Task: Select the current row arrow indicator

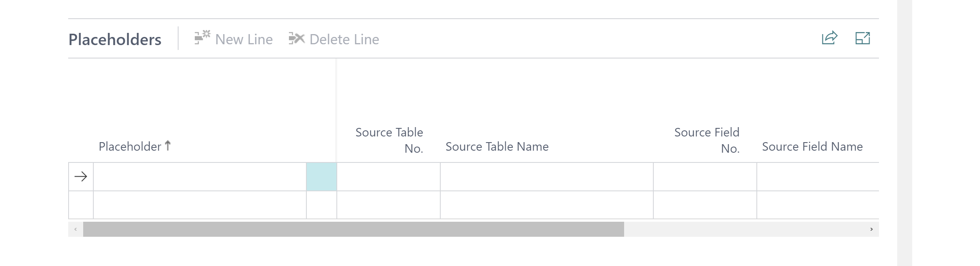Action: [x=81, y=176]
